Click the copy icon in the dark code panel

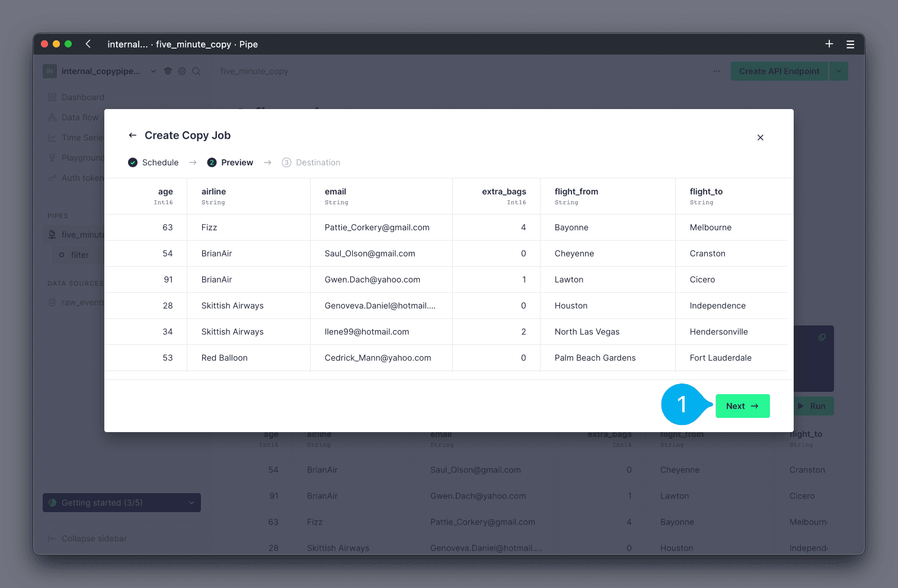click(x=822, y=337)
